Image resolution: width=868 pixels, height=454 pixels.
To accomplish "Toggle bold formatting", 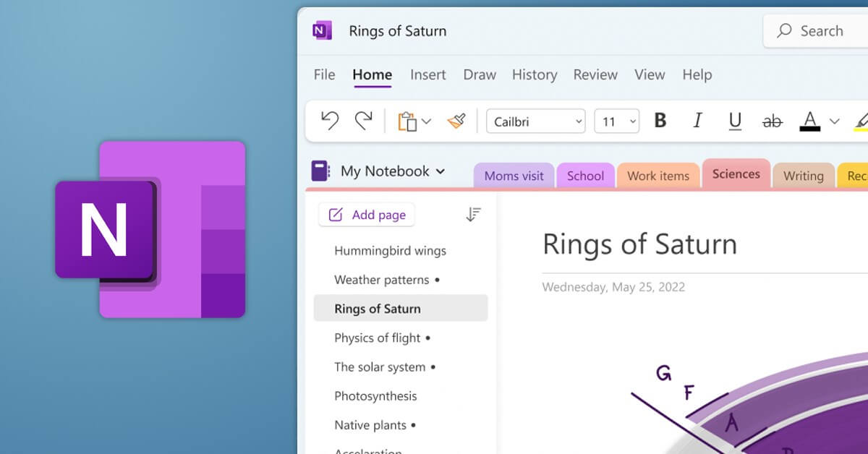I will click(660, 121).
